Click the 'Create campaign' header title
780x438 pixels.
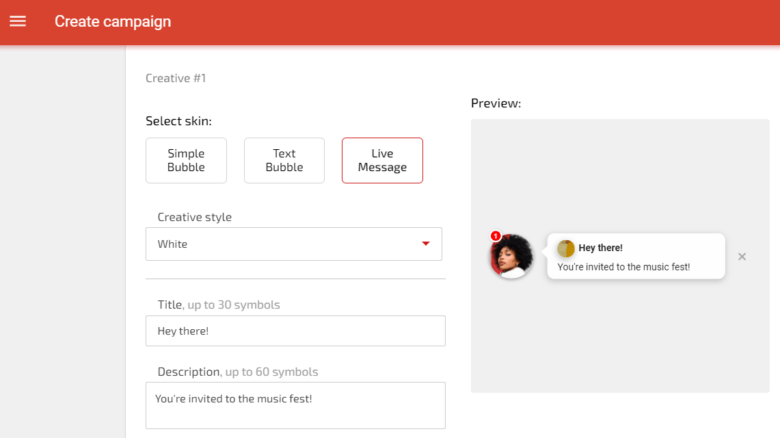point(112,21)
